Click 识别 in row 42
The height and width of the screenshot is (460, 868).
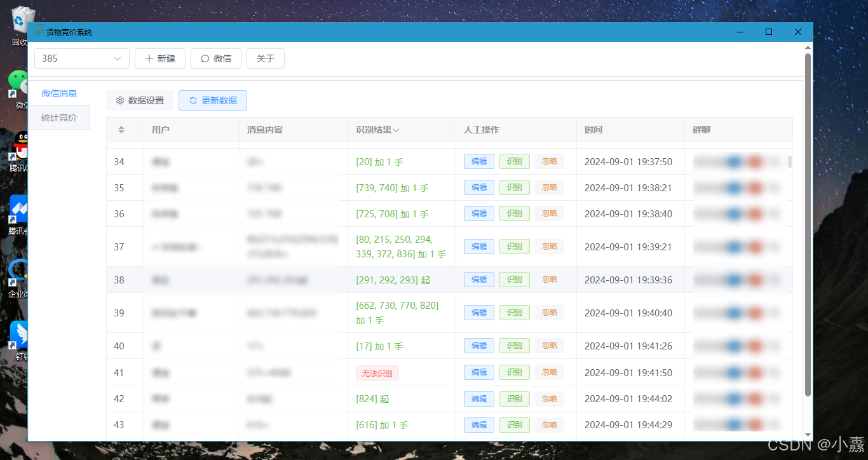pyautogui.click(x=515, y=399)
